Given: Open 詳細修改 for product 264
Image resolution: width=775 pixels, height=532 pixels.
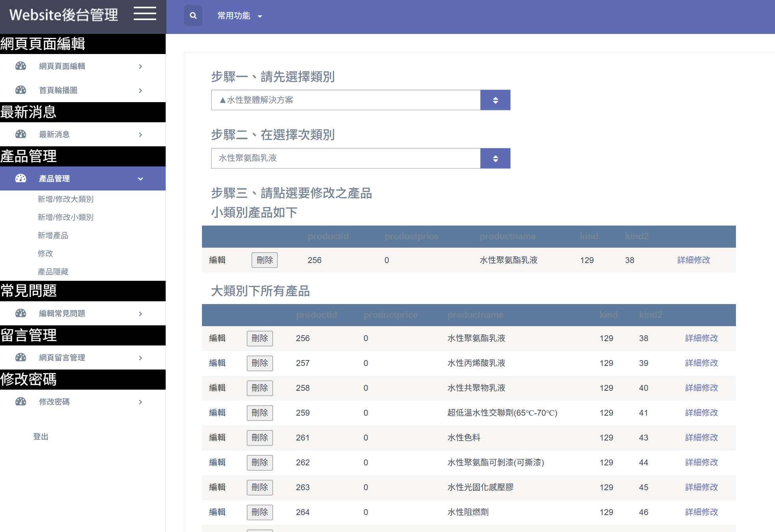Looking at the screenshot, I should click(702, 512).
